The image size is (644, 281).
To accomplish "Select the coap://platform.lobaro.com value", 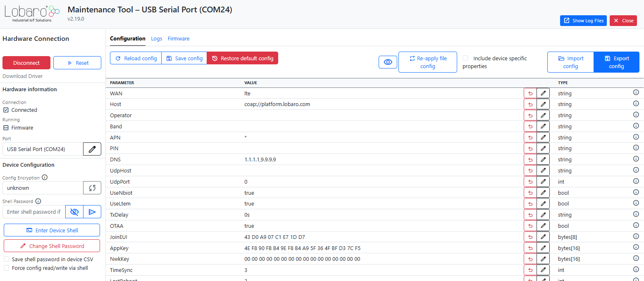I will (x=277, y=104).
